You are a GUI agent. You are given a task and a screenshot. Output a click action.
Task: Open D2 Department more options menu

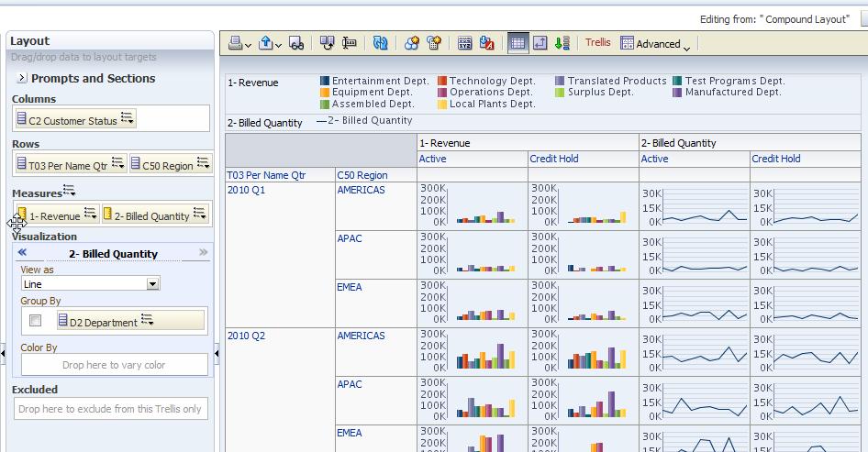click(147, 319)
